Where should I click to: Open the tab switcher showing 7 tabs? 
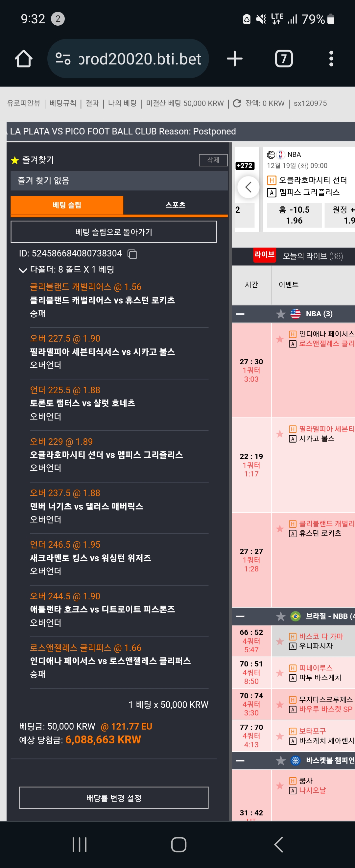(284, 59)
